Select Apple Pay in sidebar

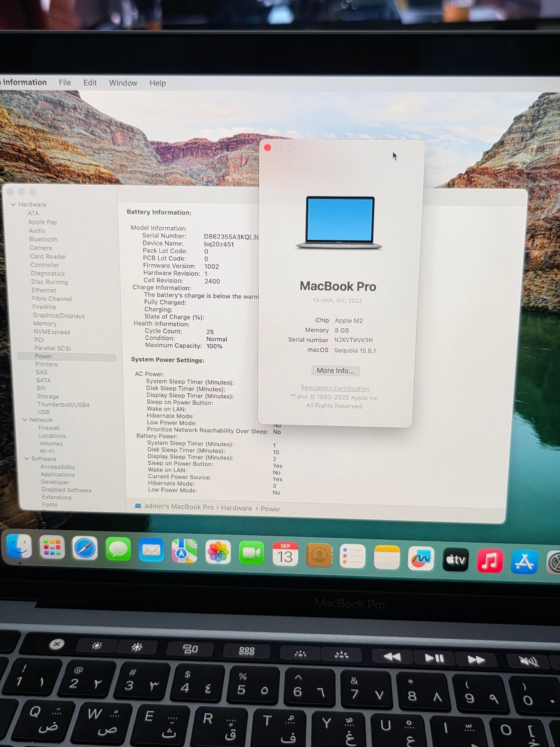(43, 222)
